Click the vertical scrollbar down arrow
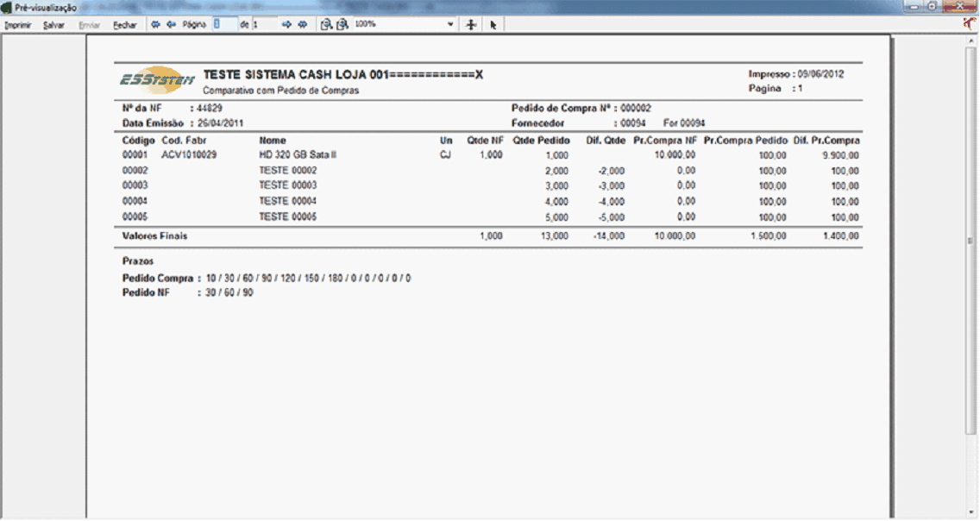Viewport: 980px width, 521px height. pos(973,514)
